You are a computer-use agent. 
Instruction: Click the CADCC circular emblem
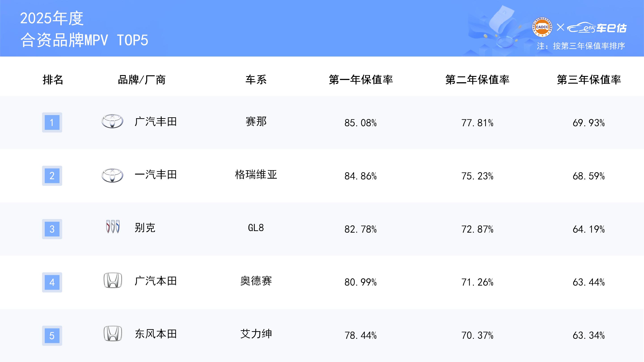542,27
